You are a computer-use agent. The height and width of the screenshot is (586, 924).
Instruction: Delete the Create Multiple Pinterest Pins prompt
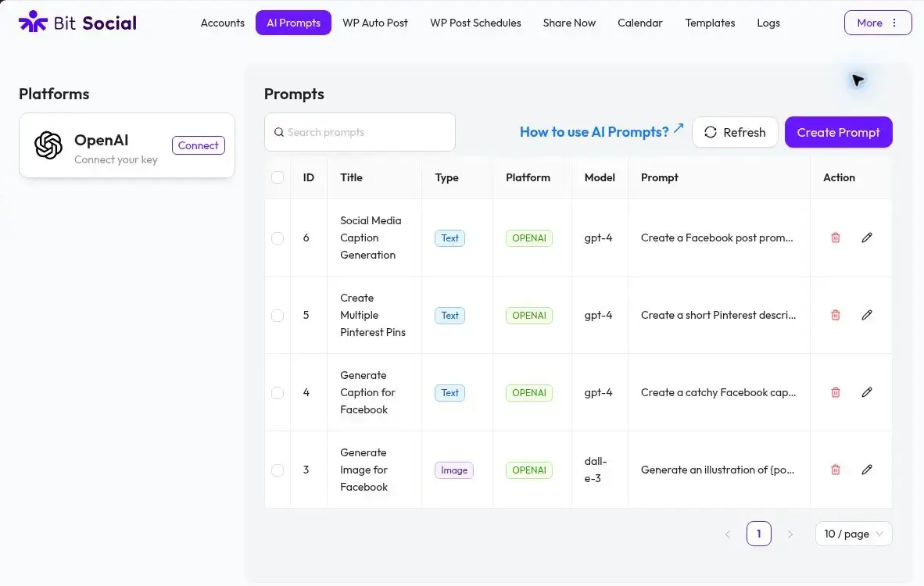[835, 315]
